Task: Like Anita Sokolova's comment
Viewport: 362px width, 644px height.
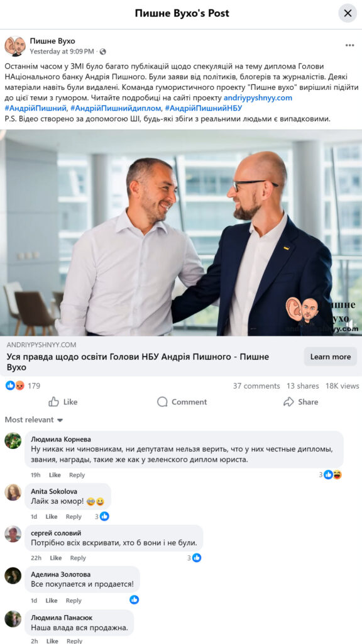Action: click(x=52, y=517)
